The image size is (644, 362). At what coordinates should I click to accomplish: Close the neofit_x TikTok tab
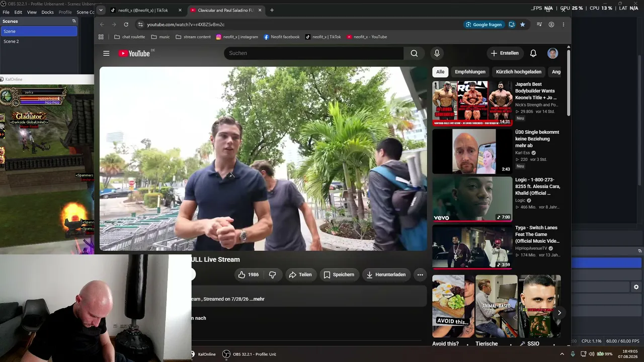tap(180, 10)
